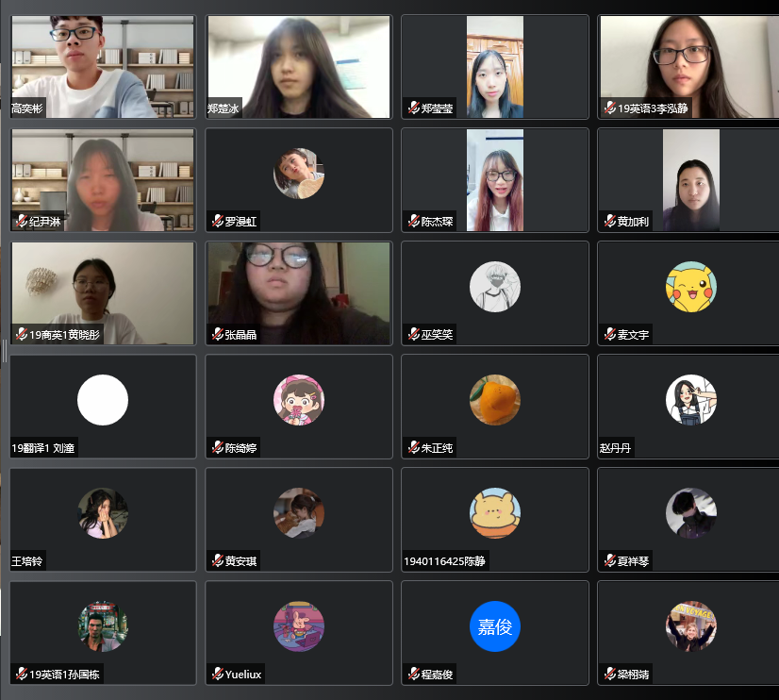Click muted microphone icon beside 纪尹淋
Viewport: 779px width, 700px height.
21,221
